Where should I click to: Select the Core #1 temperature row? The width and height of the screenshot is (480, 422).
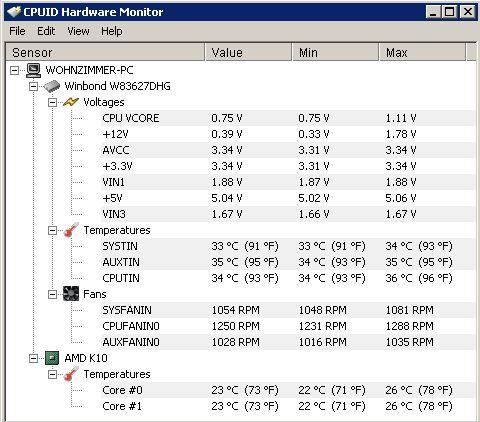288,406
